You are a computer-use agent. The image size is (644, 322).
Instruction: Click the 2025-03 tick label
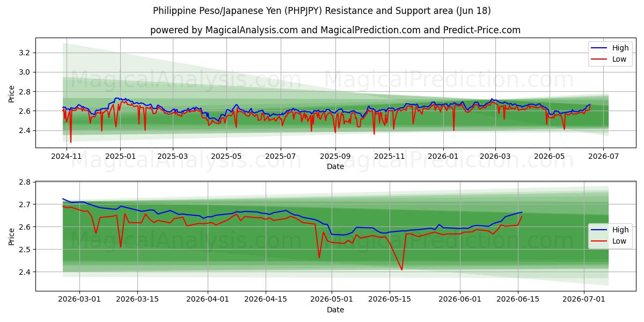(x=173, y=157)
